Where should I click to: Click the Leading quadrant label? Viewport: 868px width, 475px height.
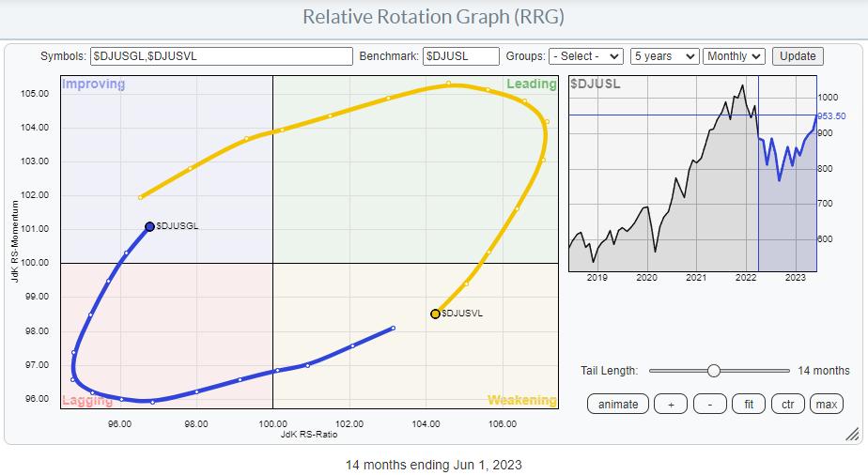point(531,84)
